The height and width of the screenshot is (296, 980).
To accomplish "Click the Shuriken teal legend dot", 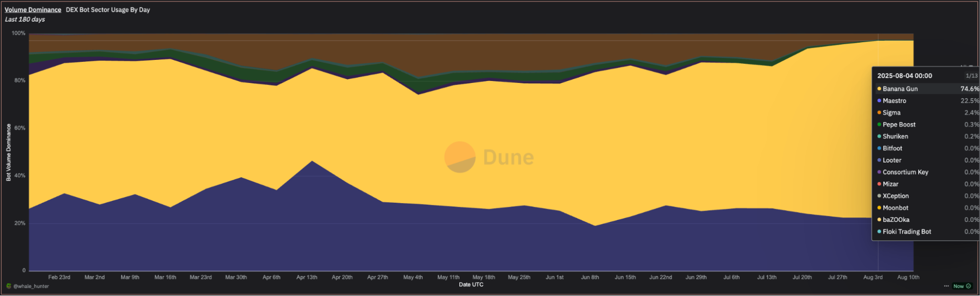I will pos(879,136).
